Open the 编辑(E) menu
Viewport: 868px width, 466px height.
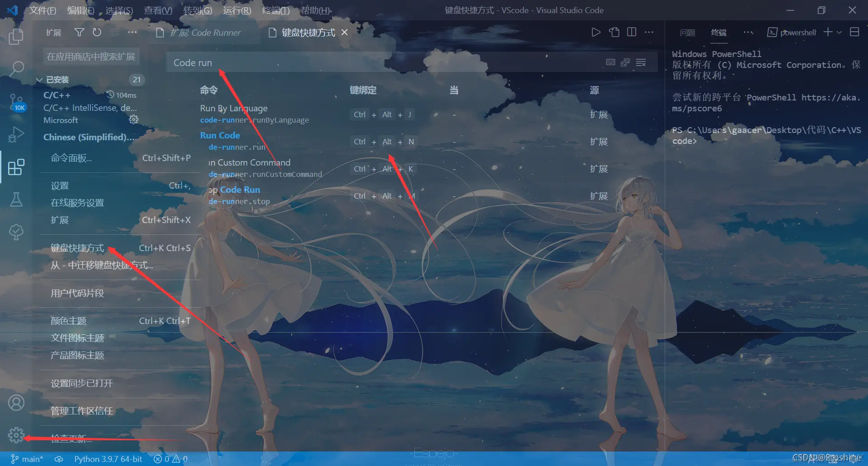point(80,10)
